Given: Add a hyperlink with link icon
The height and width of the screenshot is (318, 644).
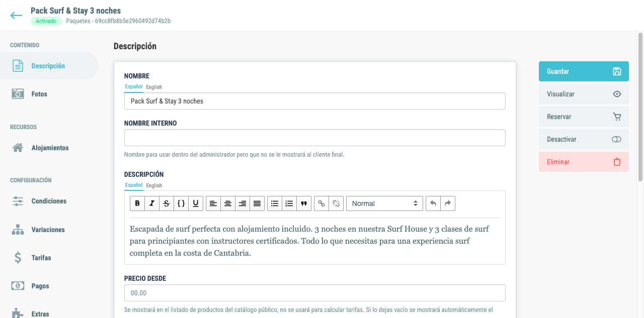Looking at the screenshot, I should [321, 203].
